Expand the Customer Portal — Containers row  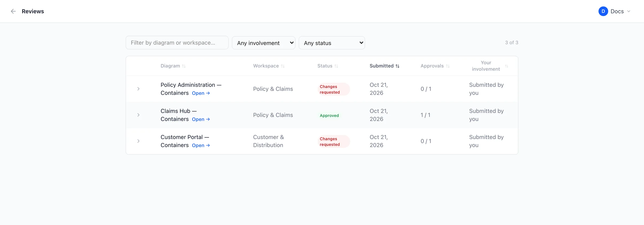tap(138, 141)
